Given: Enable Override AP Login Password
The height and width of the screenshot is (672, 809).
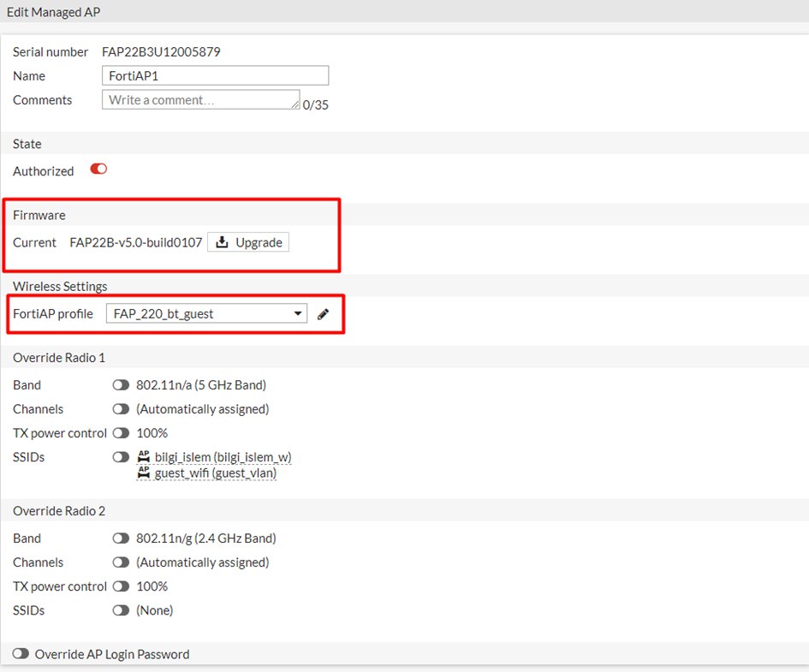Looking at the screenshot, I should [21, 654].
